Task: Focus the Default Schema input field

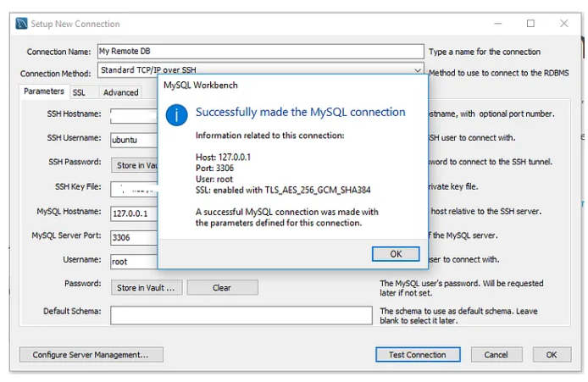Action: click(x=241, y=314)
